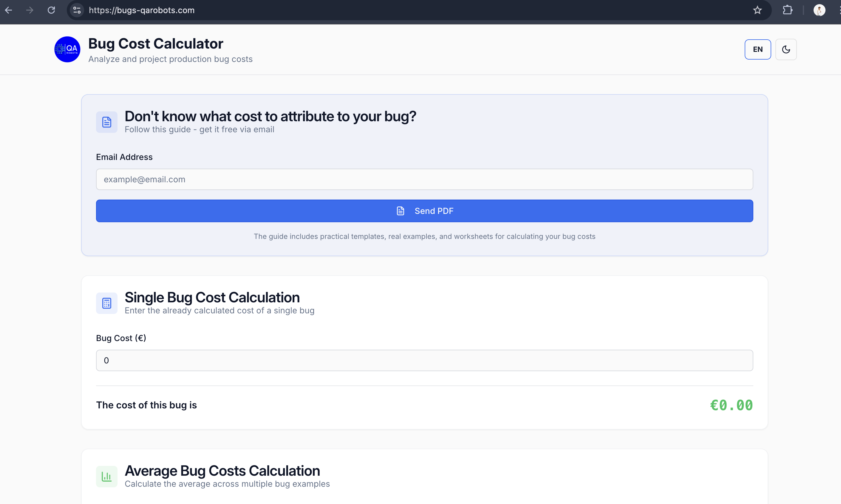Image resolution: width=841 pixels, height=504 pixels.
Task: Open the browser profile avatar
Action: point(819,10)
